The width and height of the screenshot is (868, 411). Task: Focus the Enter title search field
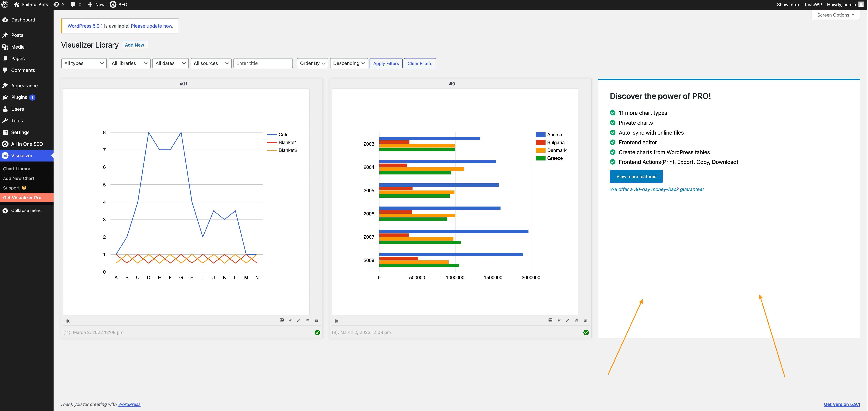(262, 63)
